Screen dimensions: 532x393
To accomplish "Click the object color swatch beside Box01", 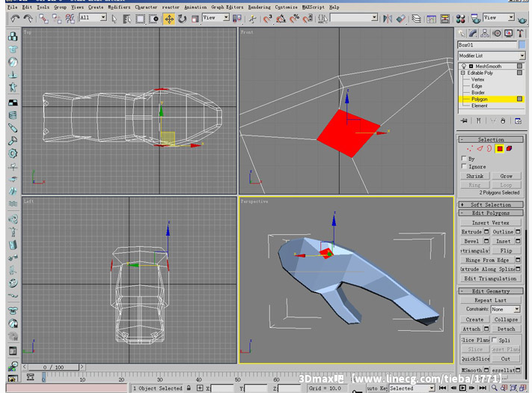I will coord(522,45).
